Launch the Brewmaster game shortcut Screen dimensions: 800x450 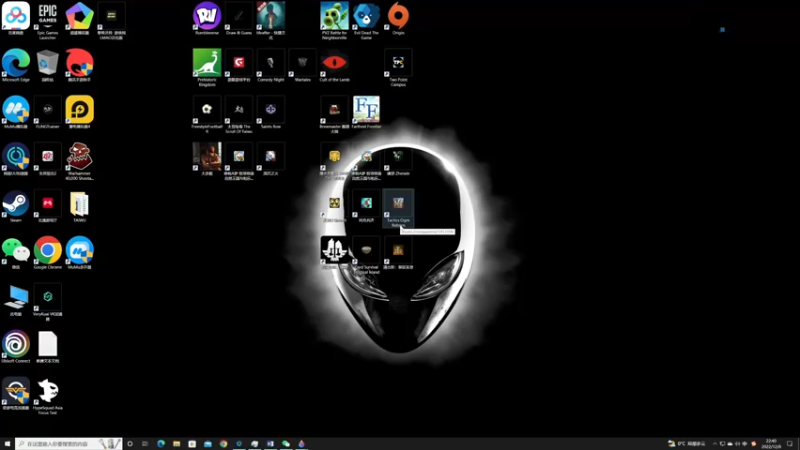click(x=334, y=114)
